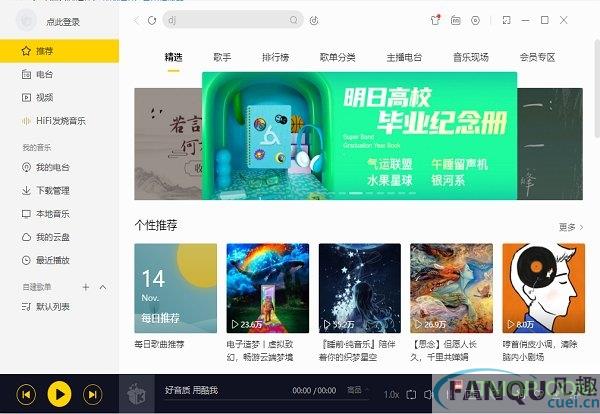This screenshot has width=600, height=414.
Task: Change the 1.0x playback speed
Action: pos(391,394)
